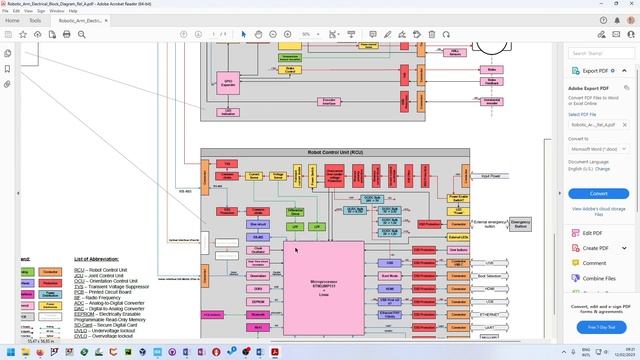Choose the Selection arrow tool

click(x=244, y=35)
